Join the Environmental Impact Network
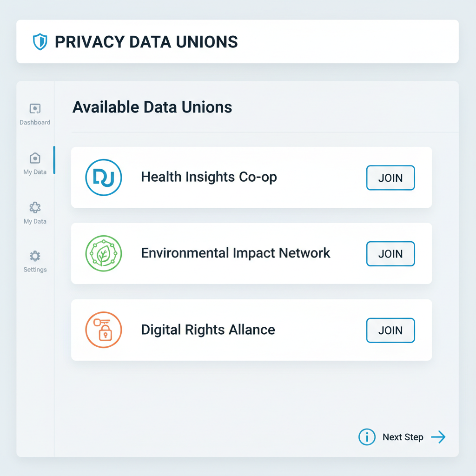Viewport: 476px width, 476px height. (390, 254)
